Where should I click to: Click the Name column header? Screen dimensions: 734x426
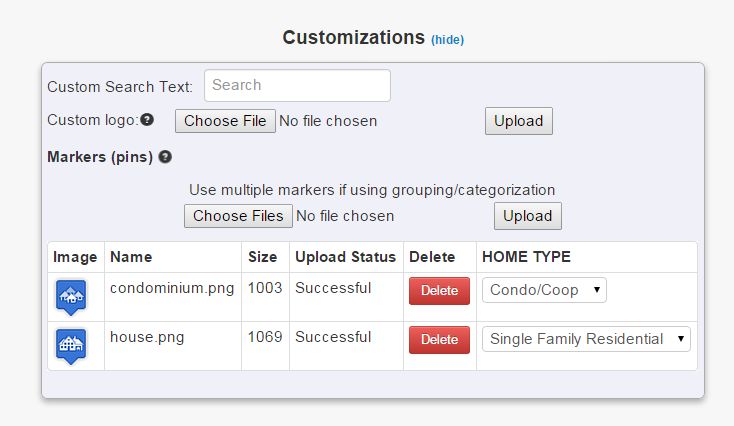point(130,257)
